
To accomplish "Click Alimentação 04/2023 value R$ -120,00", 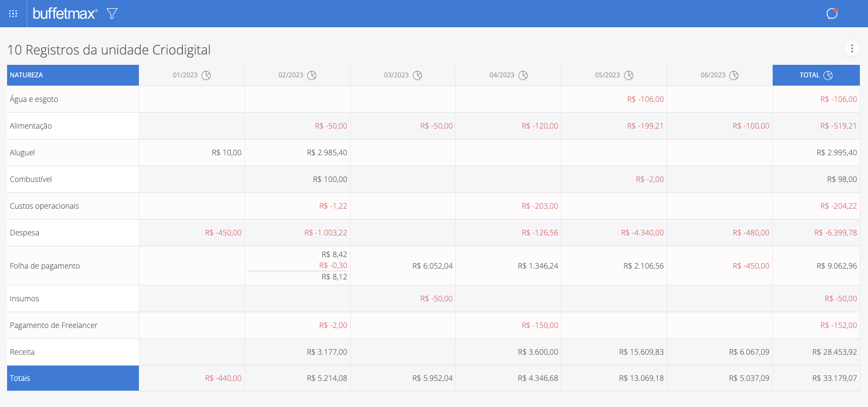I will click(540, 126).
